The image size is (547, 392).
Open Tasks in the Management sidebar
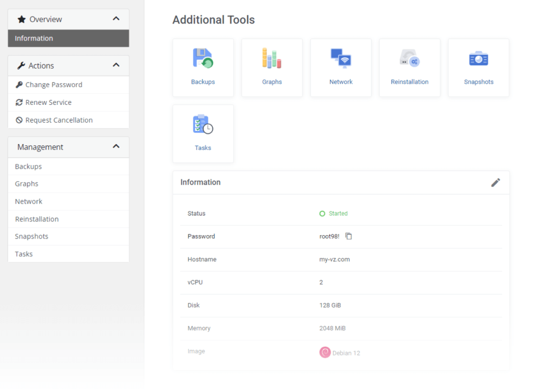[68, 254]
